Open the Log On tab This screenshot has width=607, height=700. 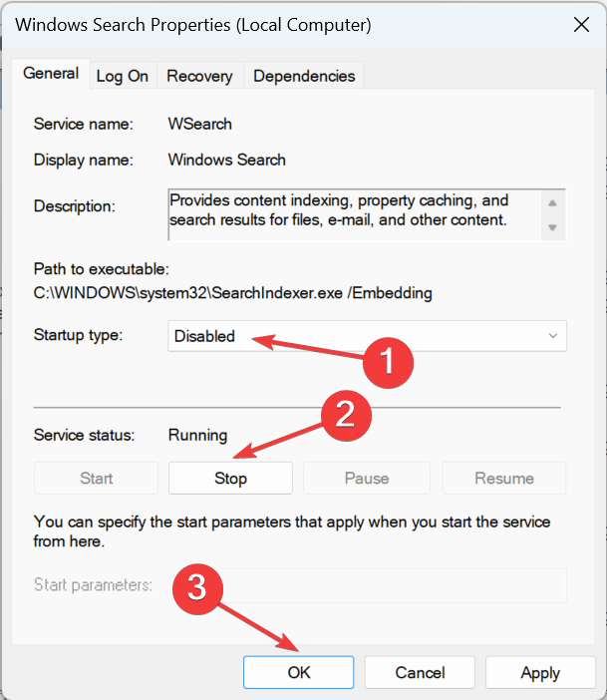pyautogui.click(x=123, y=76)
